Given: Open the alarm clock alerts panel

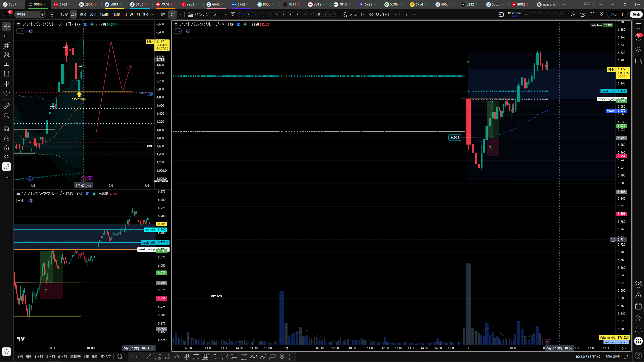Looking at the screenshot, I should tap(638, 37).
